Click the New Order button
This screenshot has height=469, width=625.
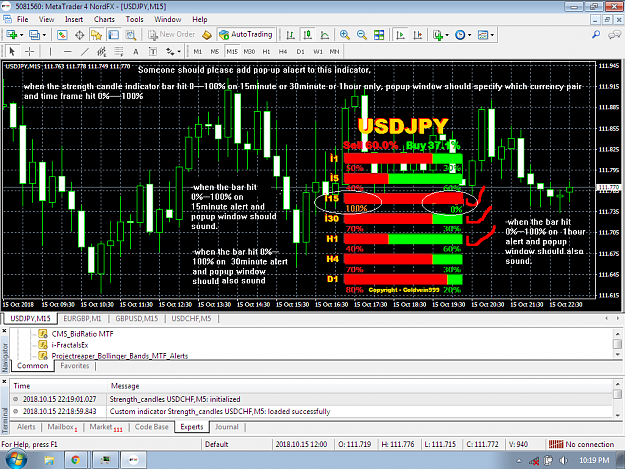pos(172,35)
